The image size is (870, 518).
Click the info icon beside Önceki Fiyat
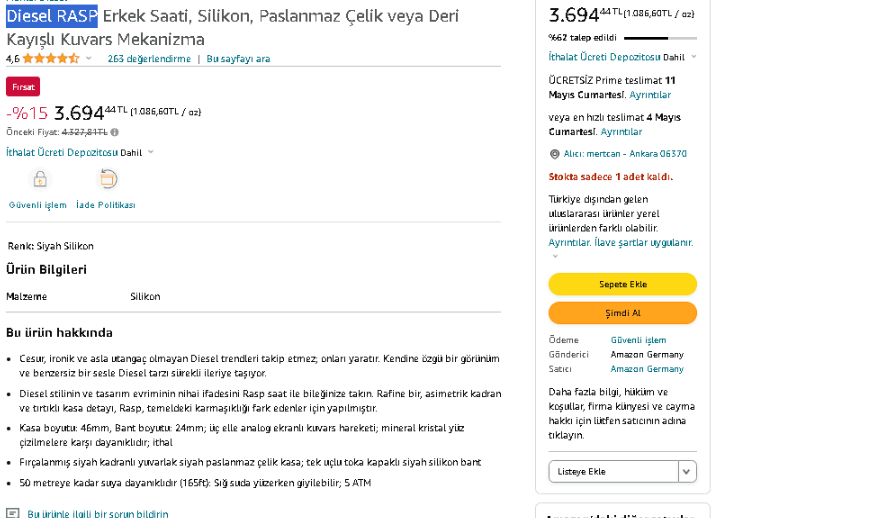(x=114, y=132)
